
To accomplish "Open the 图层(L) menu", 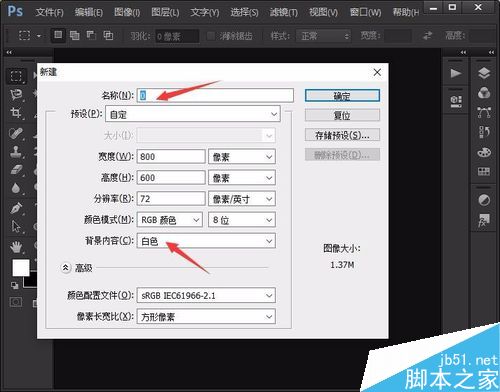I will 165,12.
